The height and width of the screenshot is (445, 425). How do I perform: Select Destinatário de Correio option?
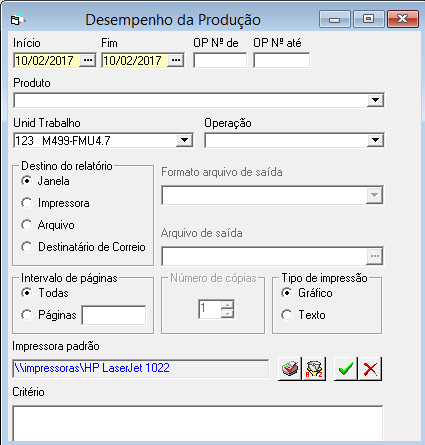tap(26, 247)
